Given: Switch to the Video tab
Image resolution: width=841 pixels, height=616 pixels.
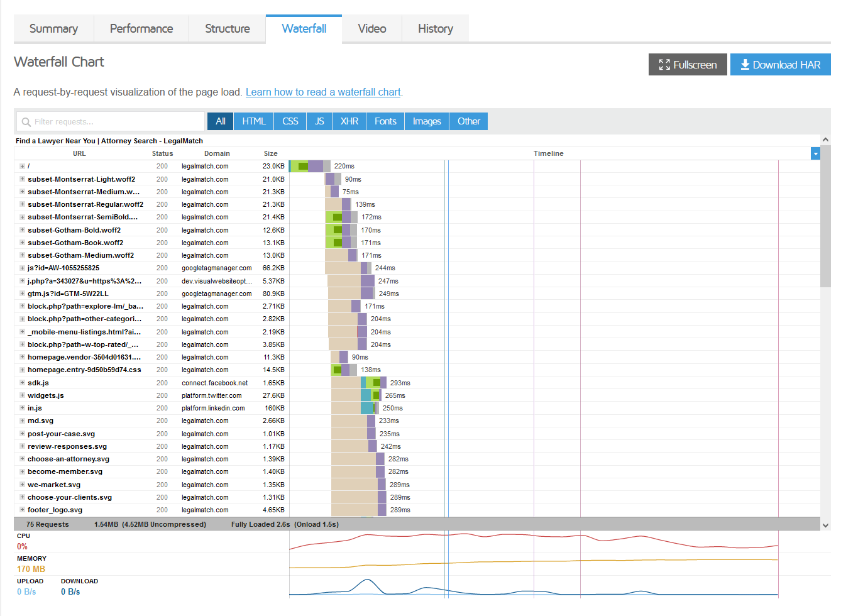Looking at the screenshot, I should pyautogui.click(x=371, y=28).
